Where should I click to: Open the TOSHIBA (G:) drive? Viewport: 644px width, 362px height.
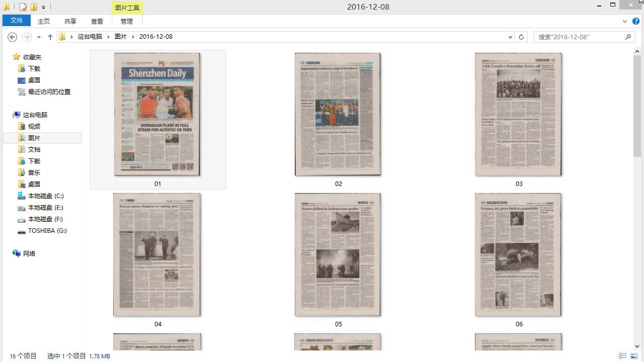pyautogui.click(x=47, y=231)
